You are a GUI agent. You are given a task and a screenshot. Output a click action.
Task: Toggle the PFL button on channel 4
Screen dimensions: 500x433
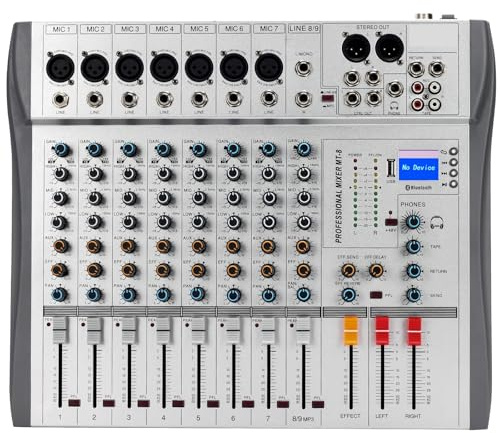[x=178, y=404]
